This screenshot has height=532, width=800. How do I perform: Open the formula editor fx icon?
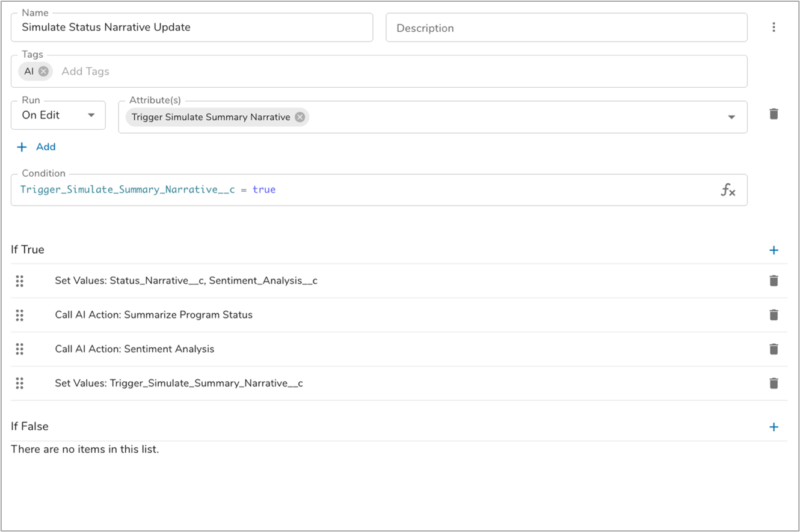pos(728,191)
